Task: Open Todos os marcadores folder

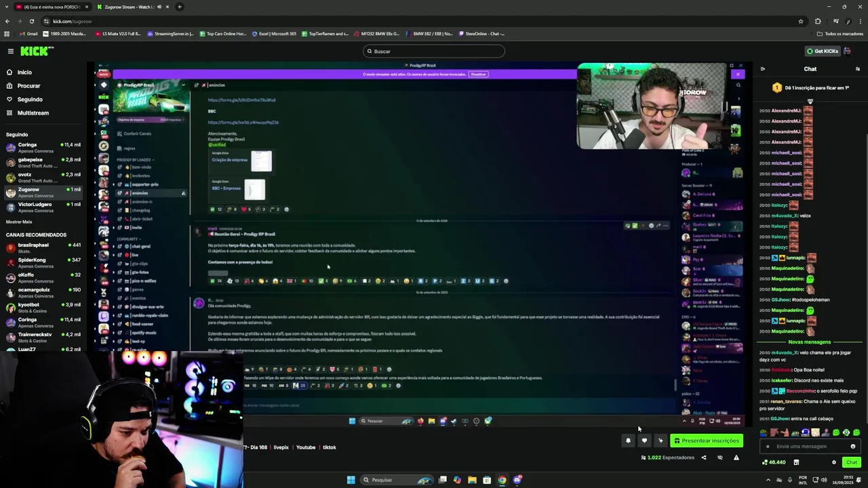Action: (840, 33)
